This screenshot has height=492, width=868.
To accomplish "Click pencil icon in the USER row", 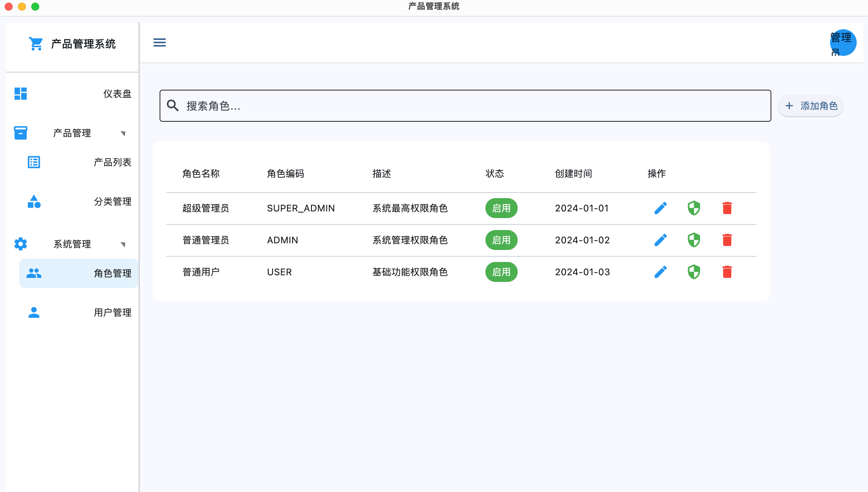I will pyautogui.click(x=660, y=272).
